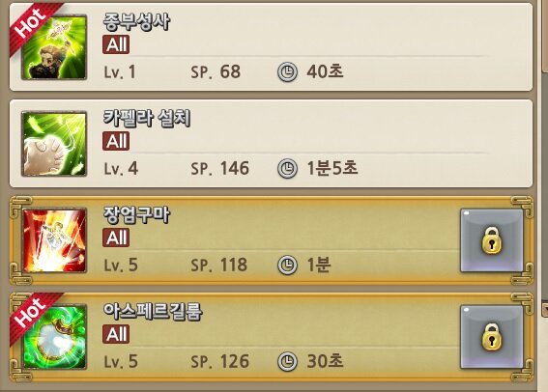The width and height of the screenshot is (548, 392).
Task: Click the All tag under 장엄구마
Action: 116,238
